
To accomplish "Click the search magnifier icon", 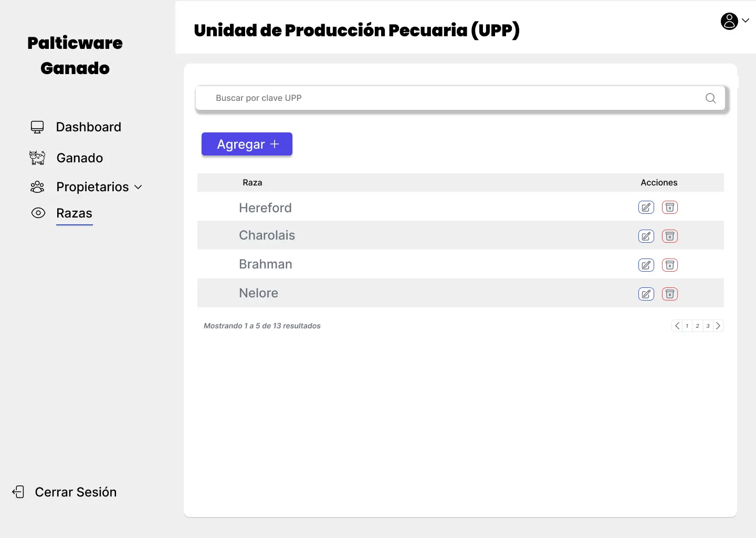I will 711,98.
